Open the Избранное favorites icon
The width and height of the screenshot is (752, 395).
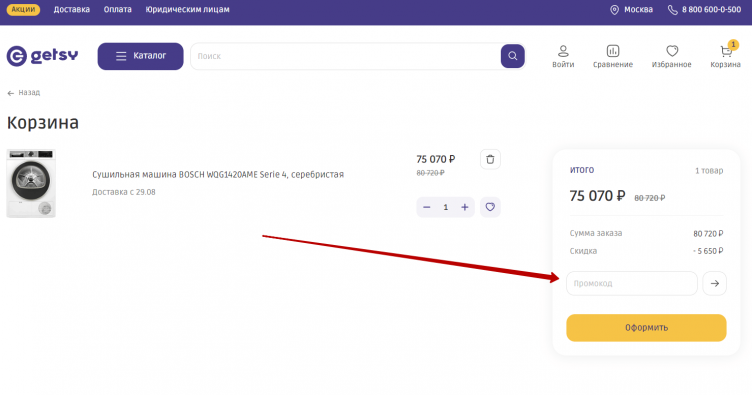click(x=671, y=56)
